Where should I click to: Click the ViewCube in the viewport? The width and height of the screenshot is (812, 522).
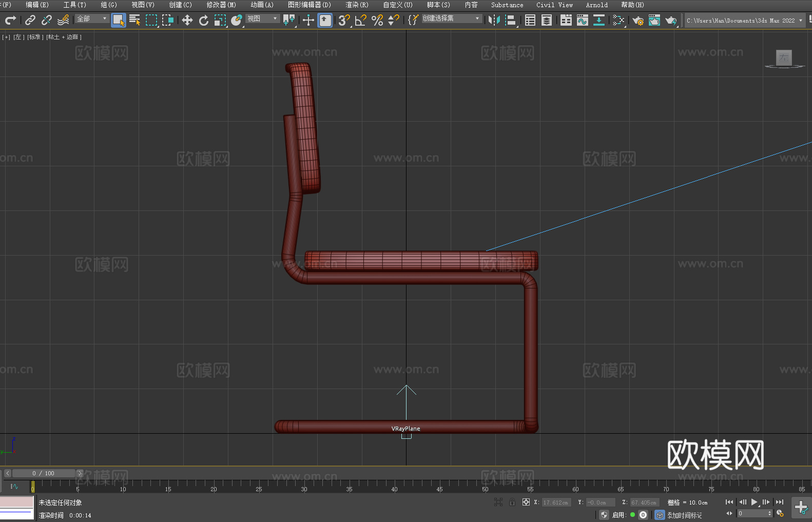click(x=784, y=59)
